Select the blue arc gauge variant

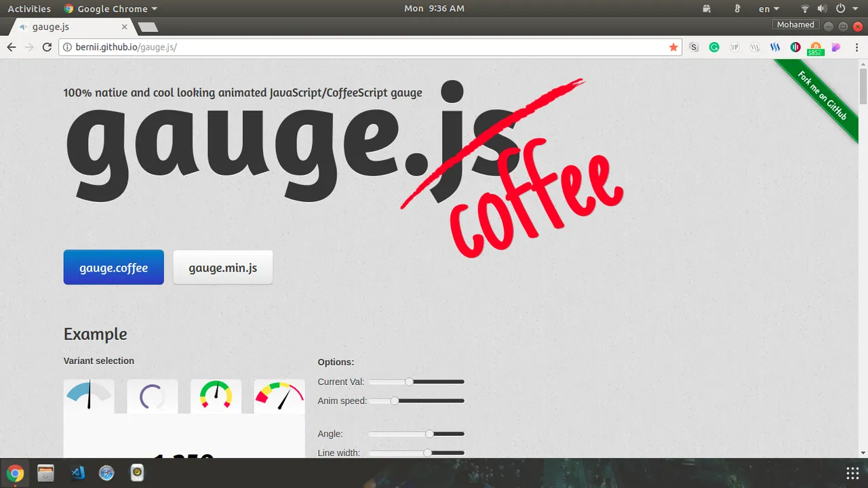(89, 396)
